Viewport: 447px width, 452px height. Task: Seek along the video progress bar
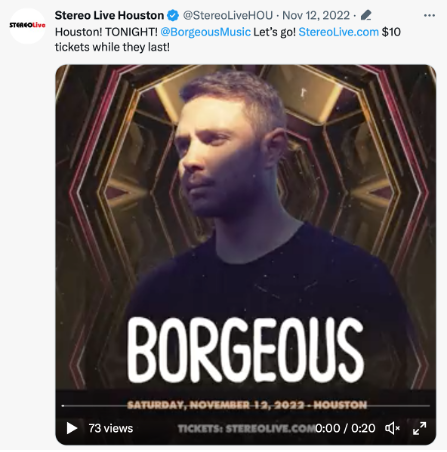[x=246, y=406]
